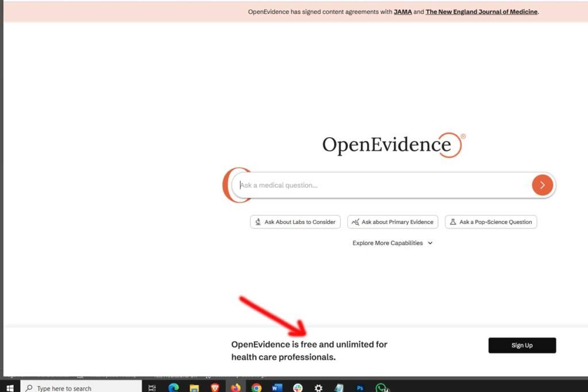Click the flask icon on Ask a Pop-Science Question
This screenshot has width=588, height=392.
click(453, 222)
